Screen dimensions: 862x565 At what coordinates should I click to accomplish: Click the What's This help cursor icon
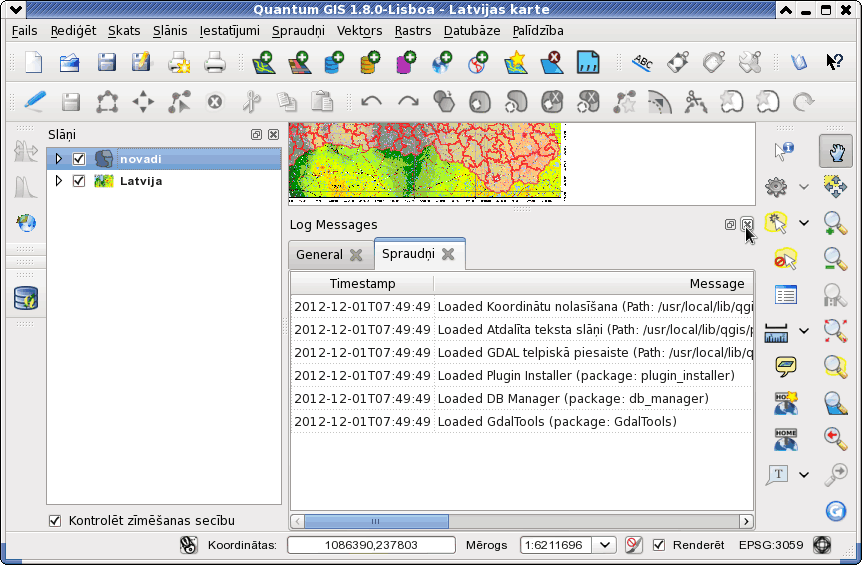tap(834, 62)
